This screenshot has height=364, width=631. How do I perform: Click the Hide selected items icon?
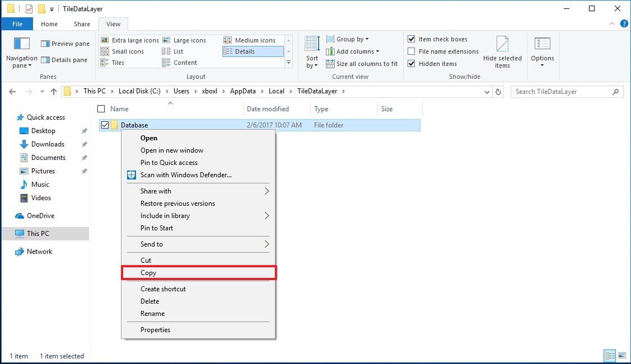tap(502, 50)
